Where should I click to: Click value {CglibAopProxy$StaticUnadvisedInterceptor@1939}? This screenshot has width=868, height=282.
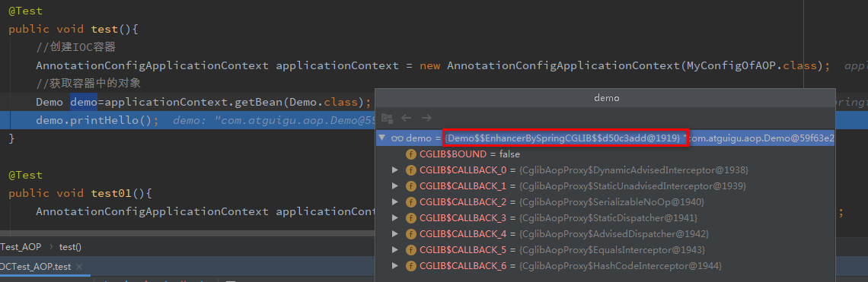633,185
